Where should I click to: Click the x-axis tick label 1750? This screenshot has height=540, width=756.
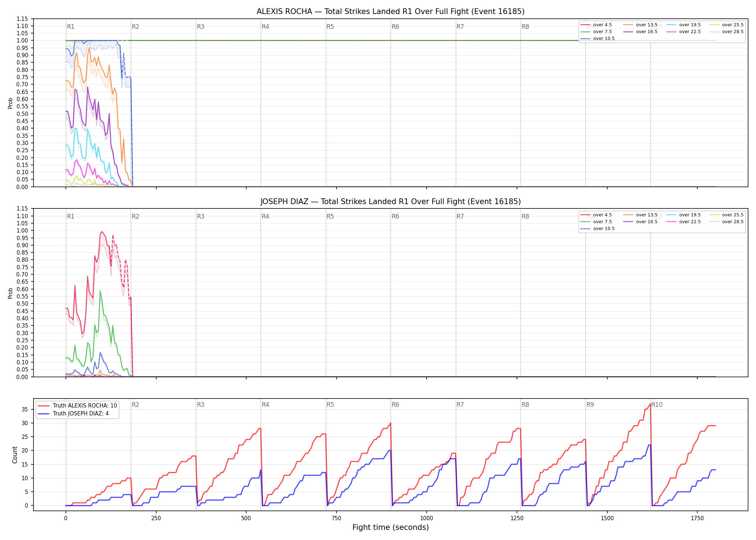(x=697, y=518)
